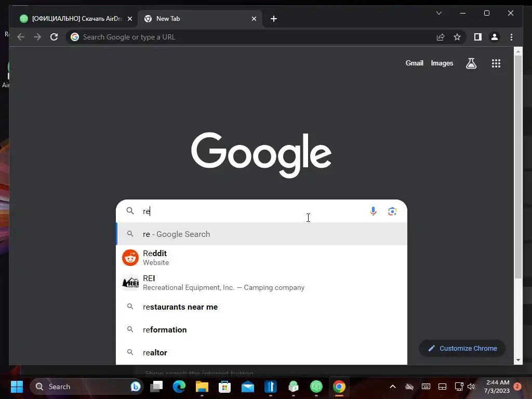Choose the REI Camping company suggestion
This screenshot has width=532, height=399.
pos(262,283)
